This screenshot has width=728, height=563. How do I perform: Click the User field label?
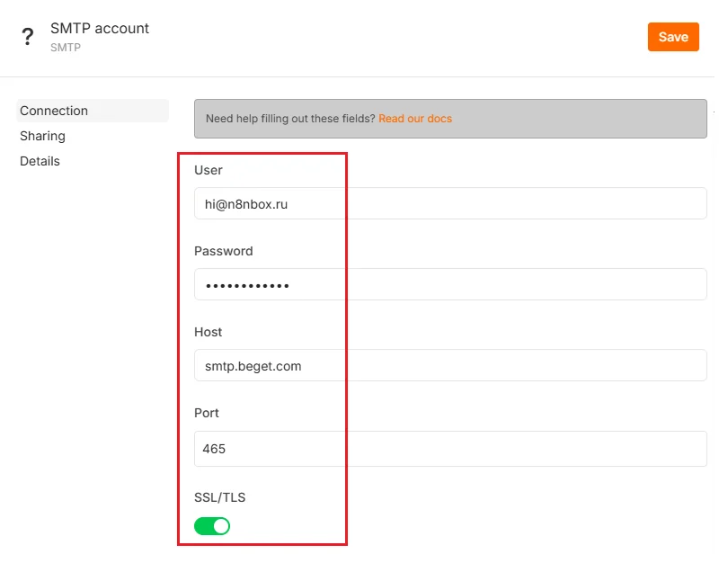coord(208,170)
